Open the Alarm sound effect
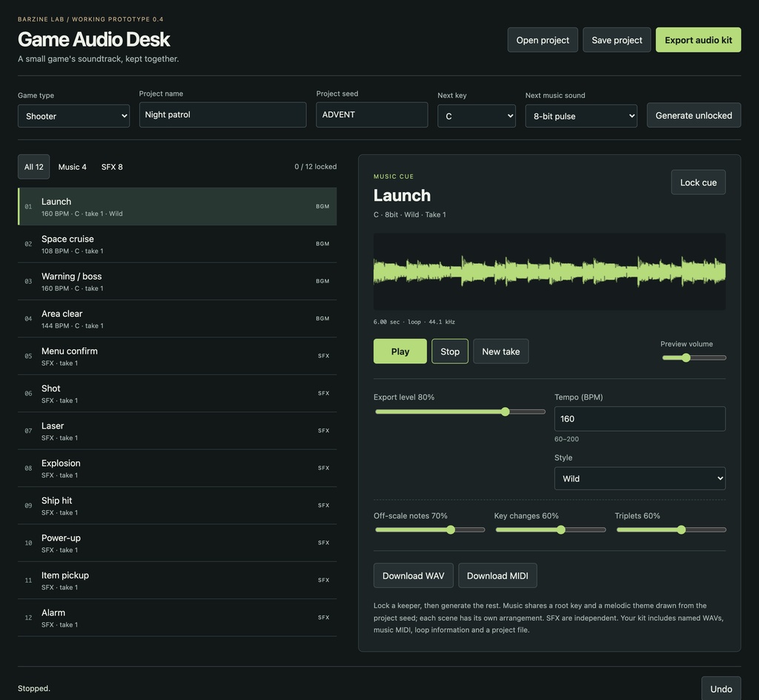The height and width of the screenshot is (700, 759). coord(177,618)
